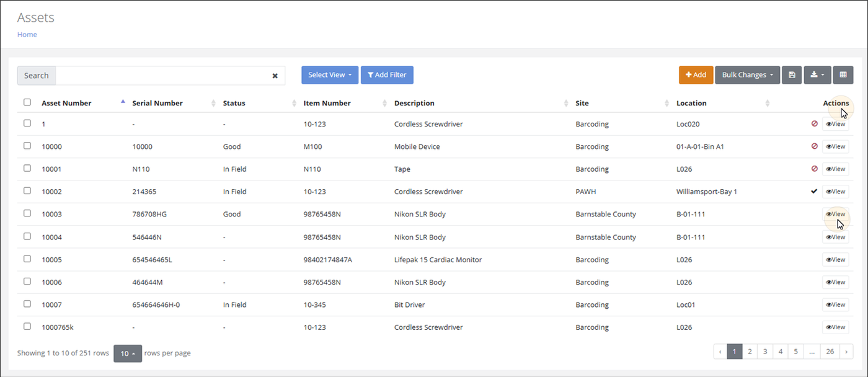Click the PAWH site cell
868x377 pixels.
coord(586,192)
